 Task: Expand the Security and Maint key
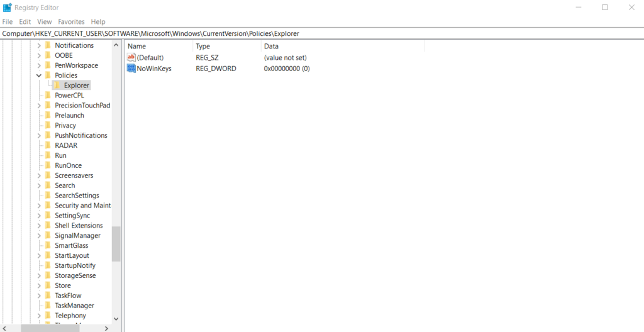tap(39, 206)
